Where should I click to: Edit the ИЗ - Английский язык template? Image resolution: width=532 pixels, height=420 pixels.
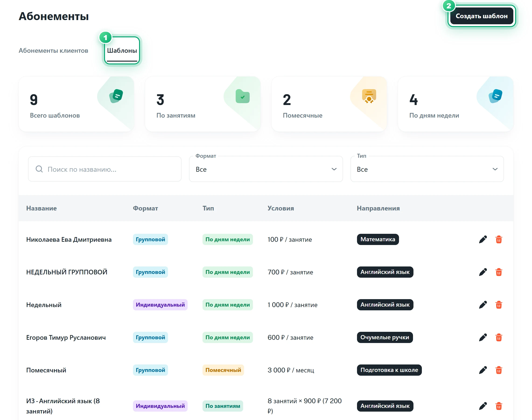pyautogui.click(x=483, y=406)
